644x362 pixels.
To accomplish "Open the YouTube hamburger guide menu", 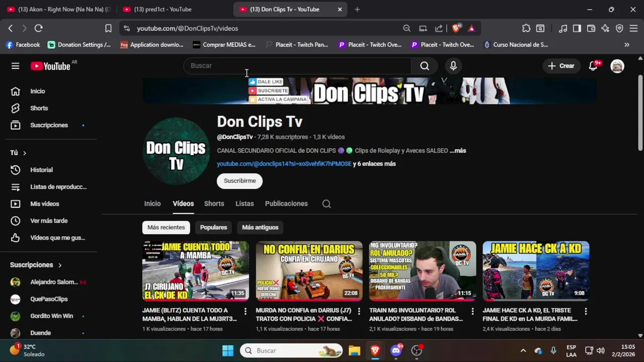I will pyautogui.click(x=16, y=66).
